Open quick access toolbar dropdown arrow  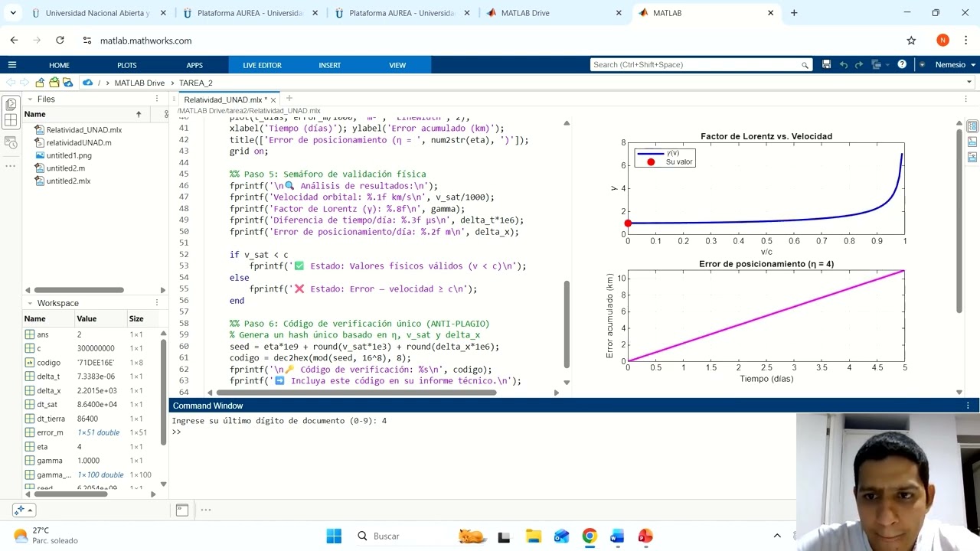(x=922, y=65)
